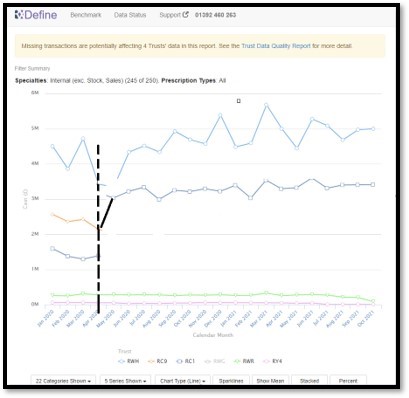The height and width of the screenshot is (398, 409).
Task: Switch on the Stacked chart option
Action: [x=309, y=381]
